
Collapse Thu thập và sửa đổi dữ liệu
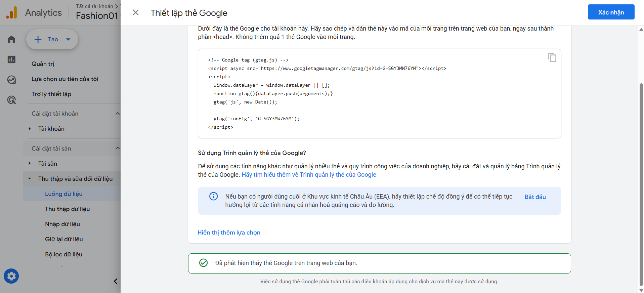point(30,179)
